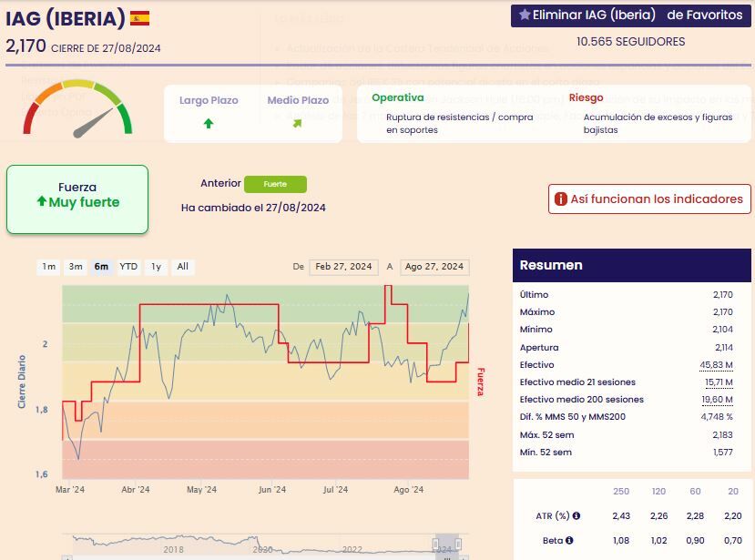Select the 3m chart range

tap(75, 267)
